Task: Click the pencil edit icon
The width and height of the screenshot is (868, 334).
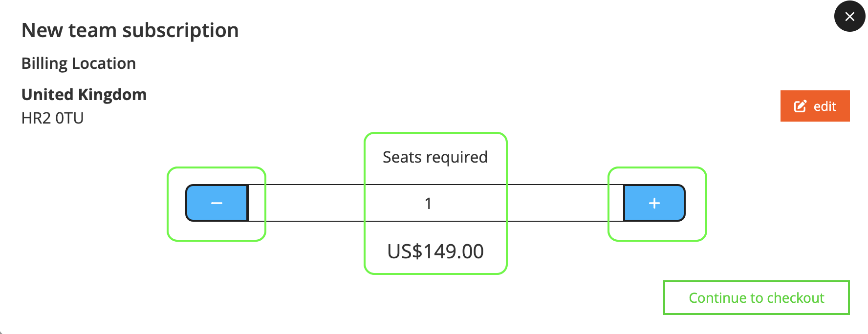Action: coord(800,106)
